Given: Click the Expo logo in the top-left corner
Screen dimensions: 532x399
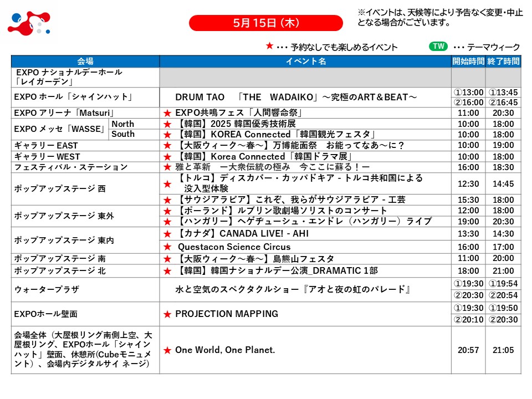Looking at the screenshot, I should coord(29,23).
